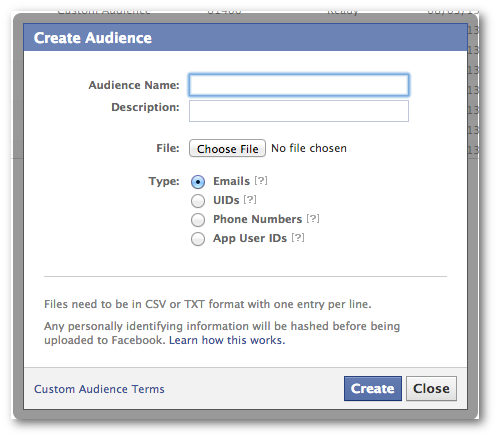Open the help [?] next to Emails
Image resolution: width=498 pixels, height=438 pixels.
click(261, 181)
